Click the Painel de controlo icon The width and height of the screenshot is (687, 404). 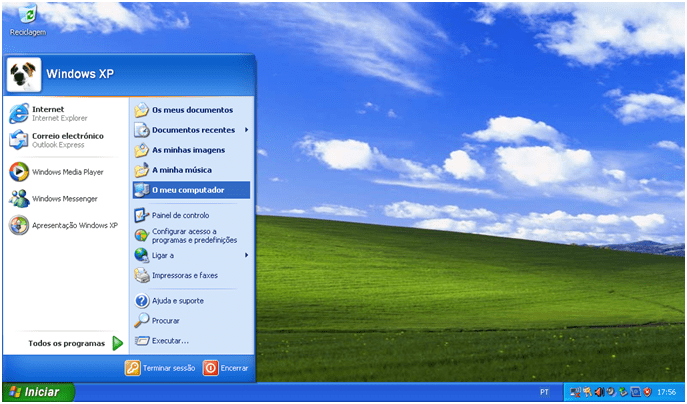coord(142,215)
